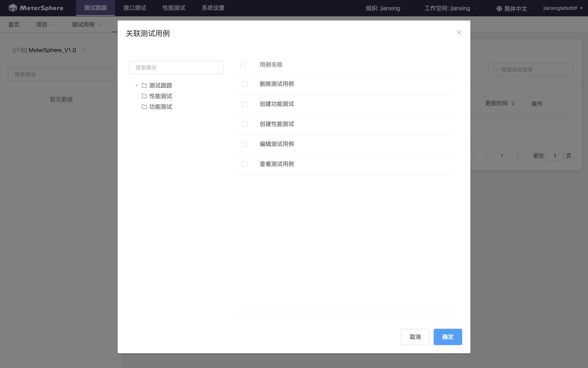588x368 pixels.
Task: Switch to 接口测试 top tab
Action: tap(135, 8)
